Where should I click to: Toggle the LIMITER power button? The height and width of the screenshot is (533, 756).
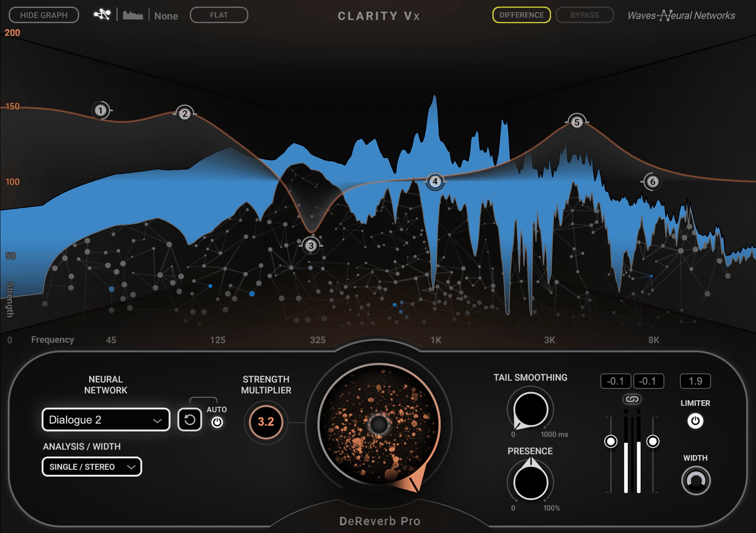695,421
